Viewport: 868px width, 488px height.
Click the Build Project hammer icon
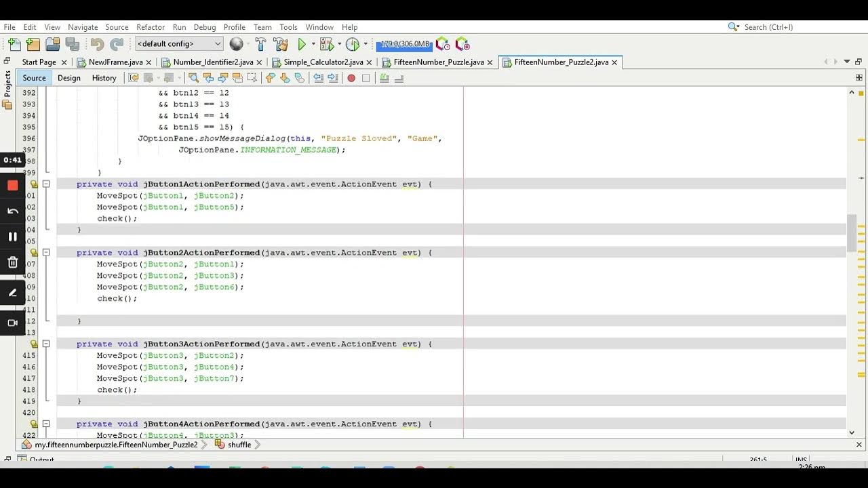tap(261, 44)
